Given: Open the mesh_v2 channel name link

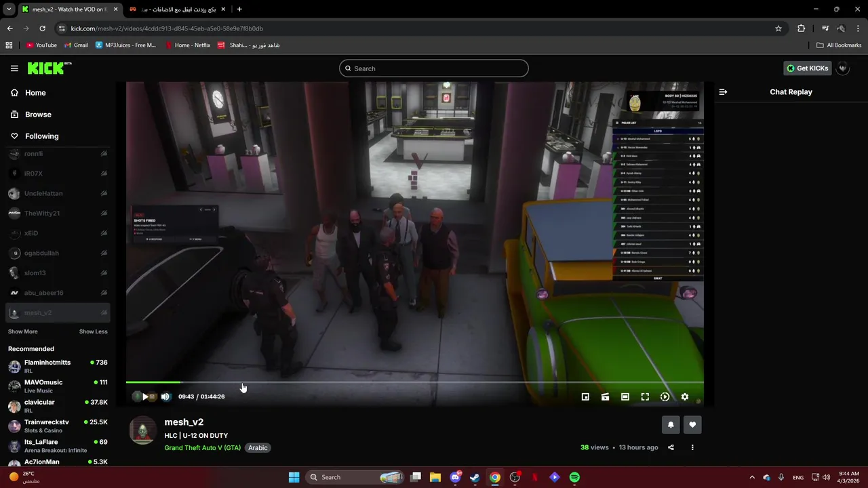Looking at the screenshot, I should click(x=184, y=422).
